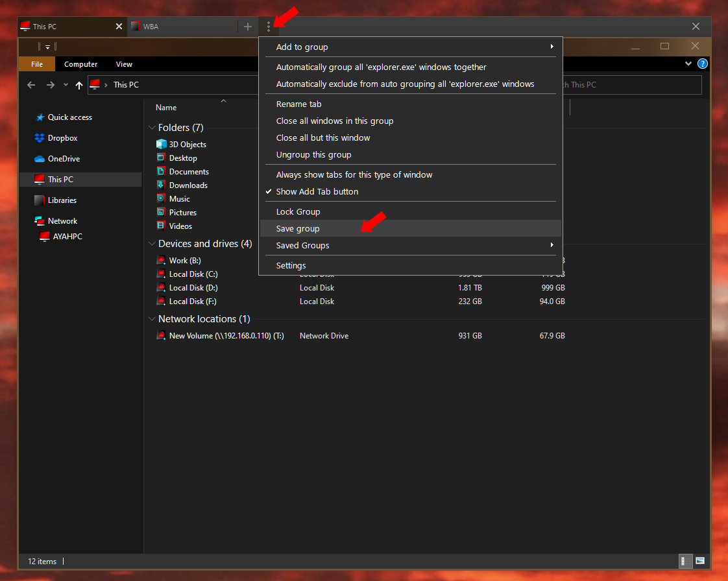
Task: Click the three-dot group menu icon
Action: (x=269, y=27)
